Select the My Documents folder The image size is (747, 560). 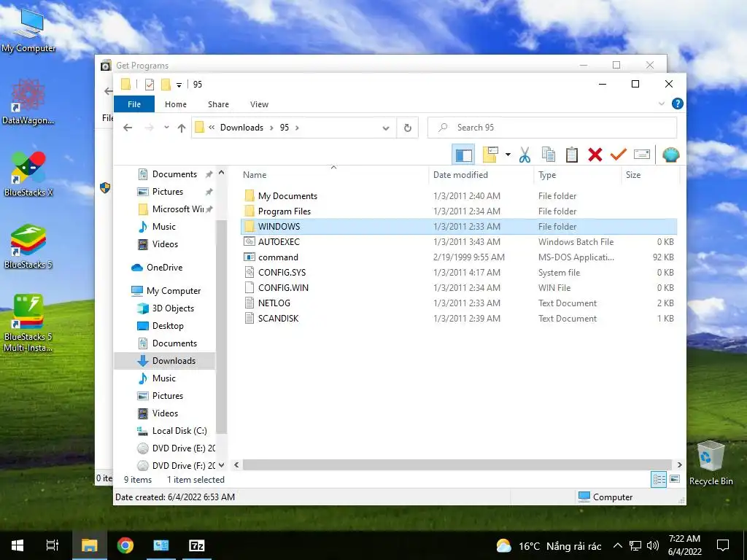287,196
